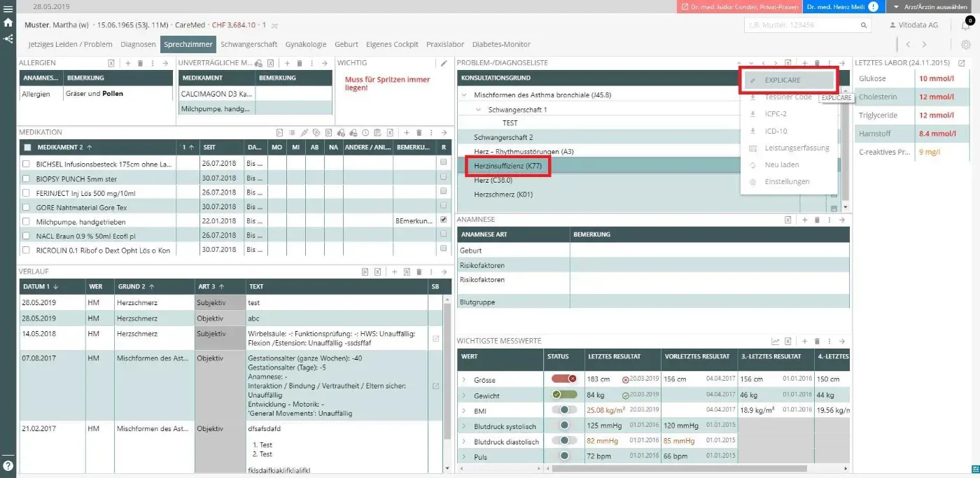Add a new medication with plus icon
The image size is (980, 478).
tap(407, 132)
